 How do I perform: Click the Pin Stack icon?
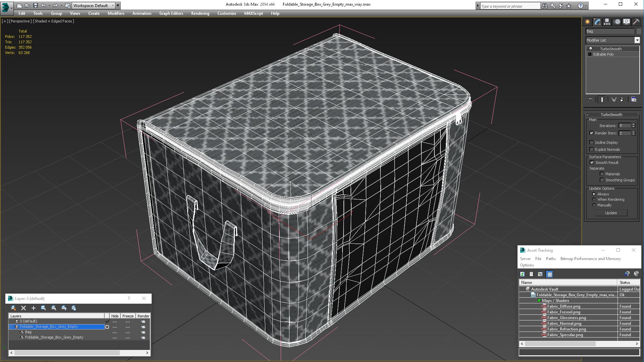pos(590,100)
